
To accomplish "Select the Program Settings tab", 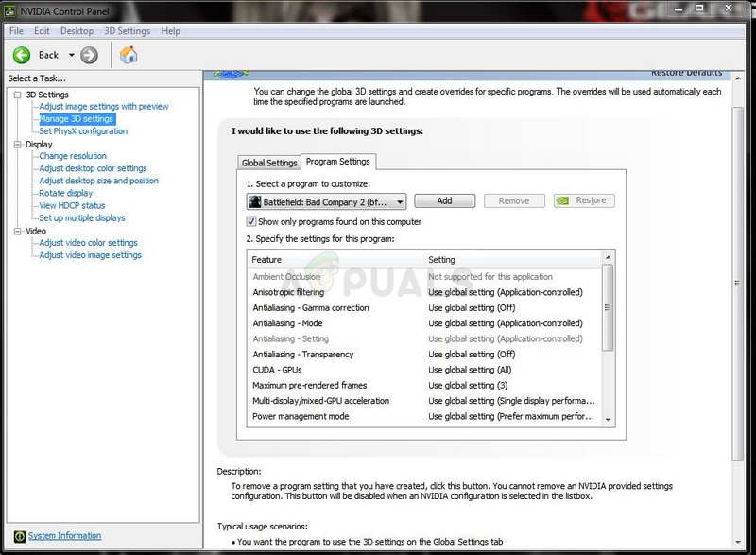I will (338, 162).
